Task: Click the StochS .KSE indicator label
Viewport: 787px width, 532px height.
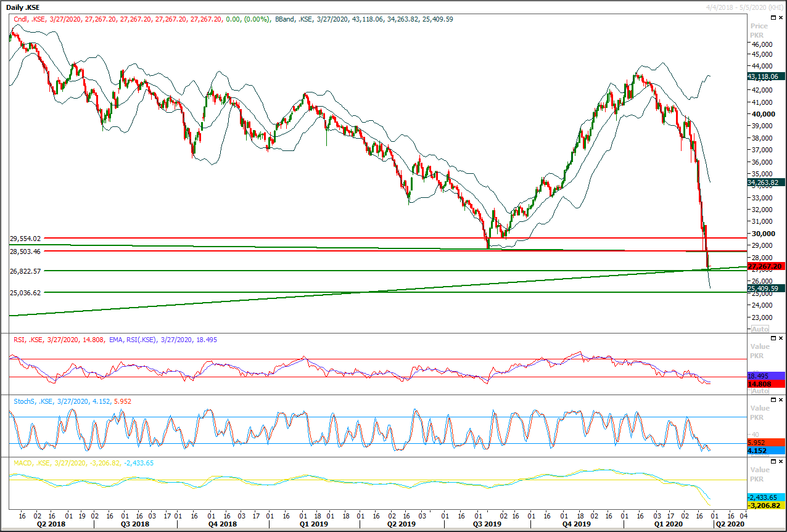Action: pos(33,401)
